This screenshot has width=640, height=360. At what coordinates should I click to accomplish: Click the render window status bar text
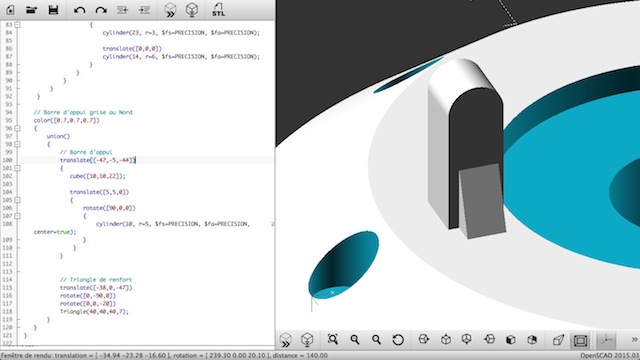click(164, 356)
